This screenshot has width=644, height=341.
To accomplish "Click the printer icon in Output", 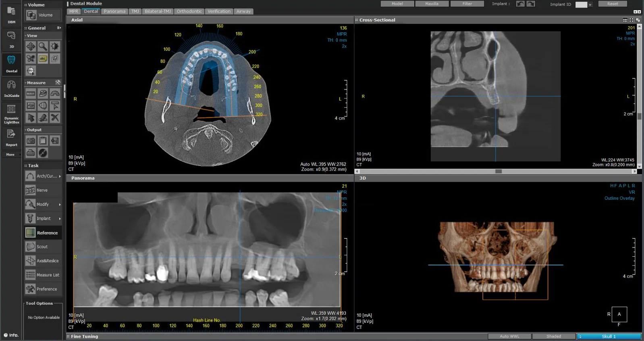I will [31, 153].
